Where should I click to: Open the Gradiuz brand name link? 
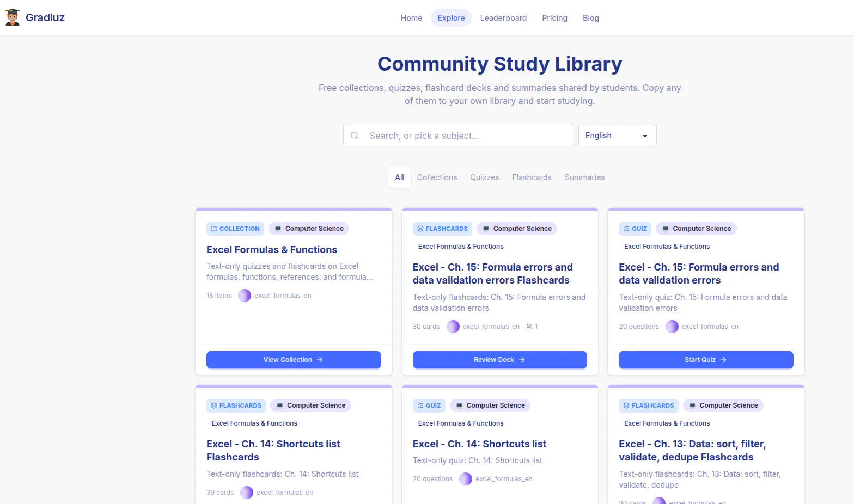[45, 17]
